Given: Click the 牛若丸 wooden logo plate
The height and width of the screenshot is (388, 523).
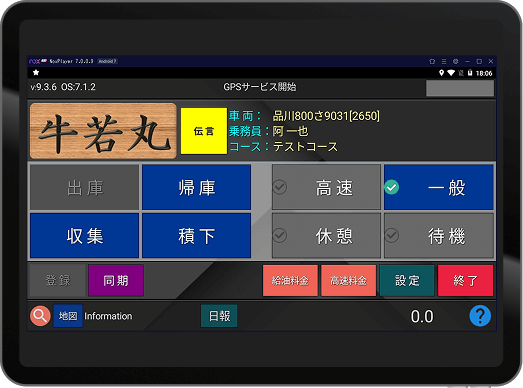Looking at the screenshot, I should [x=103, y=131].
